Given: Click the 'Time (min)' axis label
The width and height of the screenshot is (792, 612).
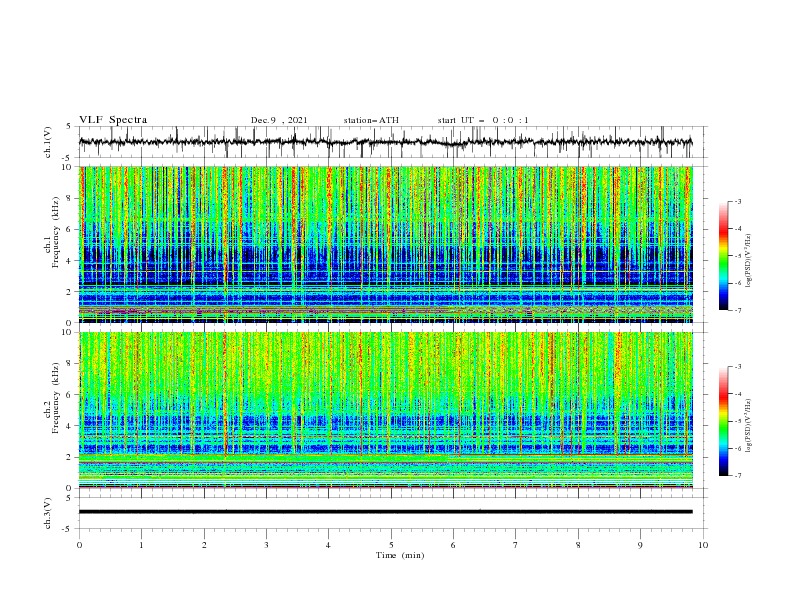Looking at the screenshot, I should pyautogui.click(x=400, y=555).
